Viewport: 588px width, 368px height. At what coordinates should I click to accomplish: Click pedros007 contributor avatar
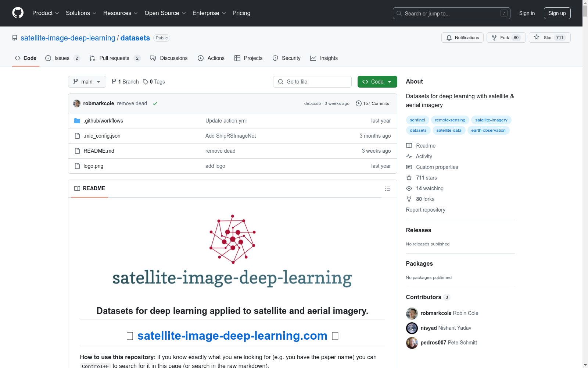point(412,343)
